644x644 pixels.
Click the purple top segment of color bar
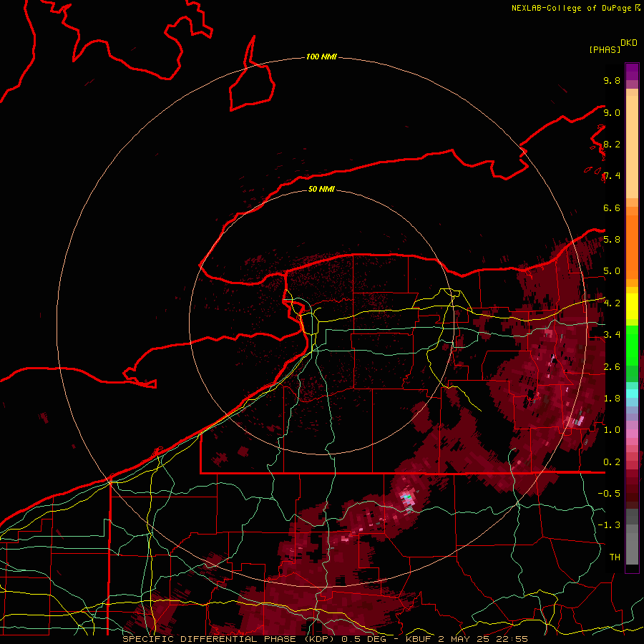(x=632, y=72)
